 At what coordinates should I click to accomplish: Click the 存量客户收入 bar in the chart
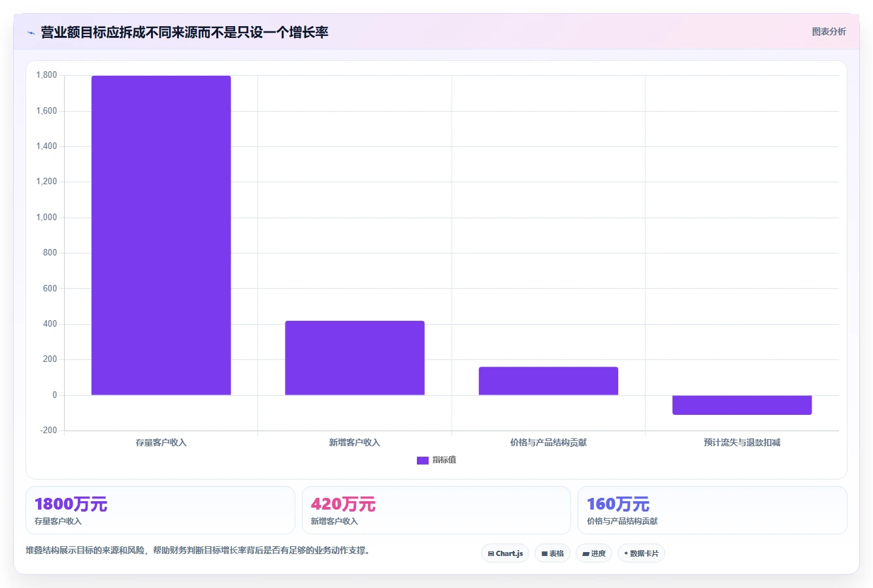161,235
